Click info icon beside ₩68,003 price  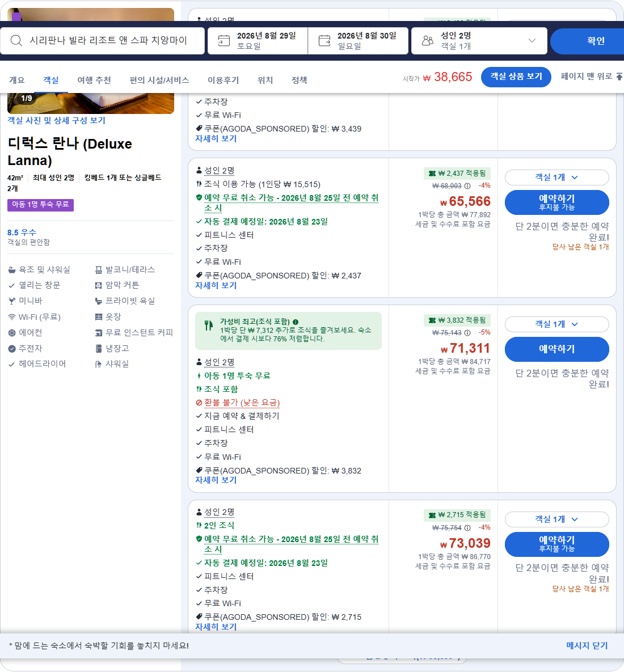pos(467,186)
